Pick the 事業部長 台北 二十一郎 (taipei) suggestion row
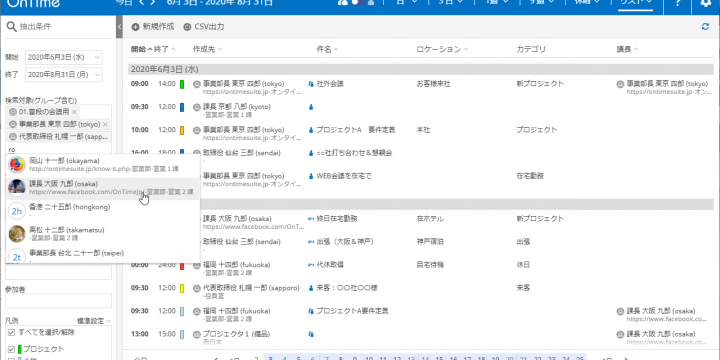 click(x=103, y=255)
